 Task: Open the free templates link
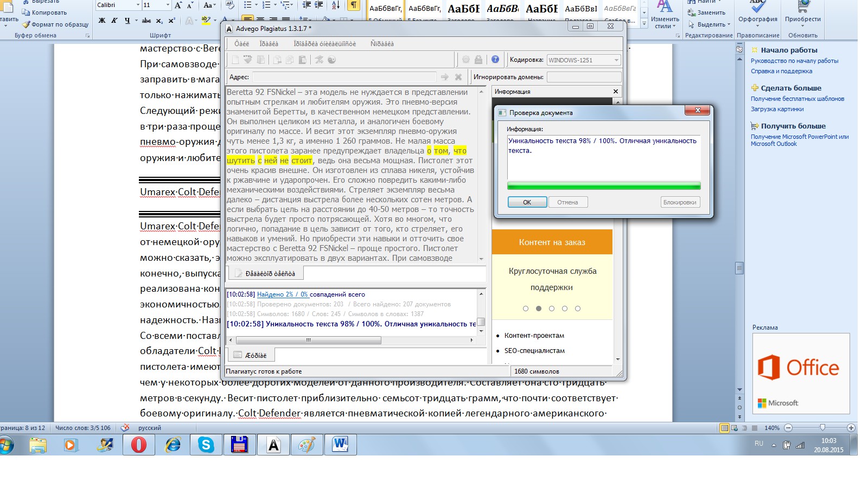(x=797, y=99)
